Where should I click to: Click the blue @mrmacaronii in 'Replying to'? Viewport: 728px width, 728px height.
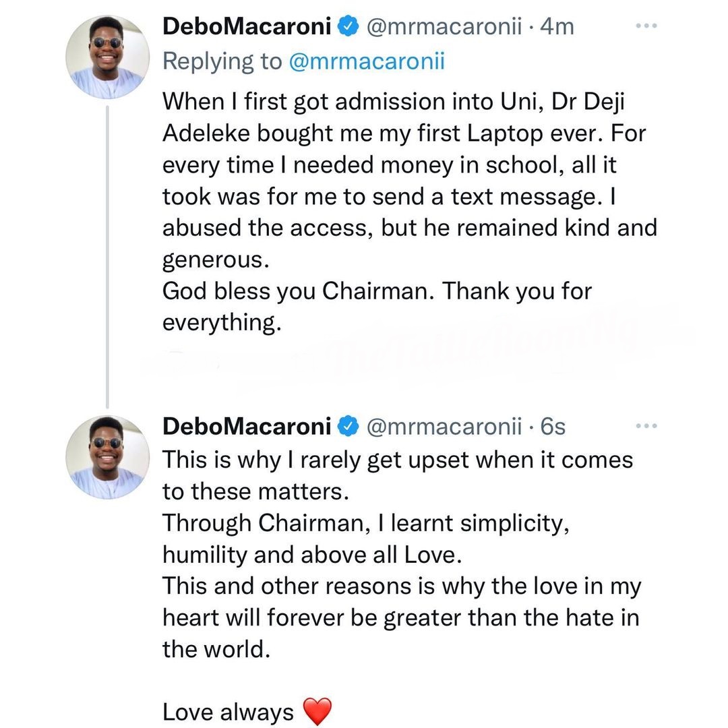pyautogui.click(x=367, y=61)
